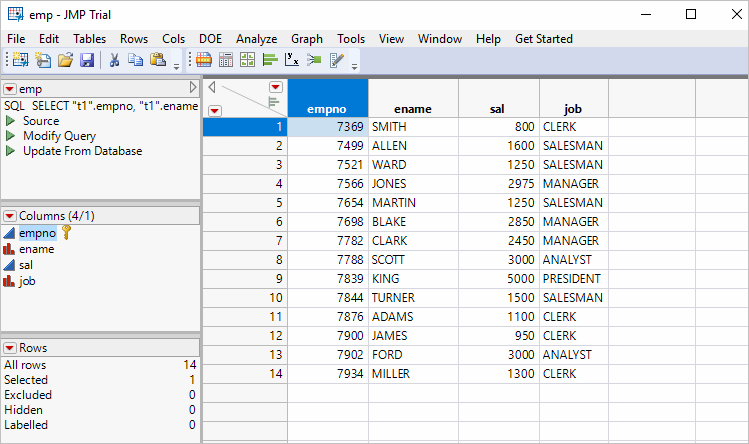Click the Cut scissors icon
Viewport: 749px width, 444px height.
(x=114, y=60)
